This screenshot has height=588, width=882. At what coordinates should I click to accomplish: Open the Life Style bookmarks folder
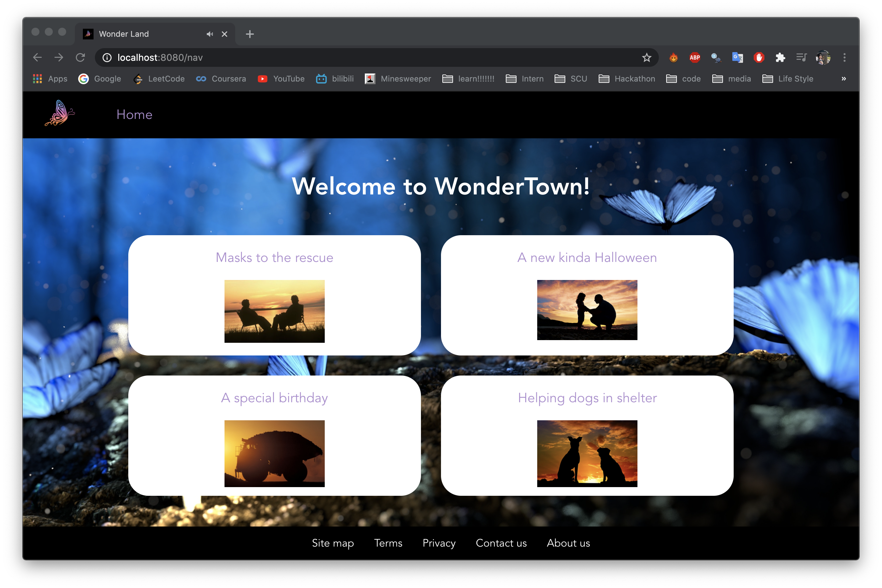[x=788, y=79]
